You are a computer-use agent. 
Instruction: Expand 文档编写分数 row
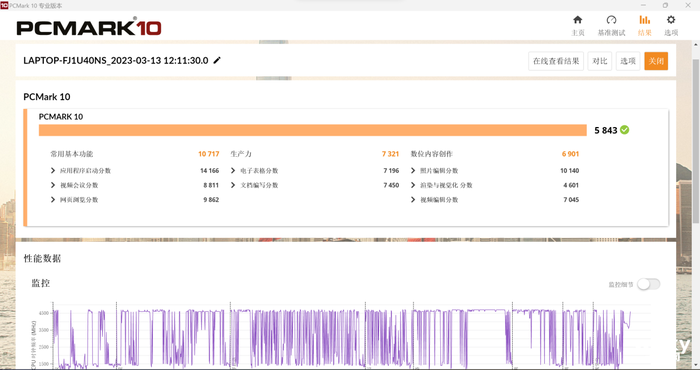233,185
